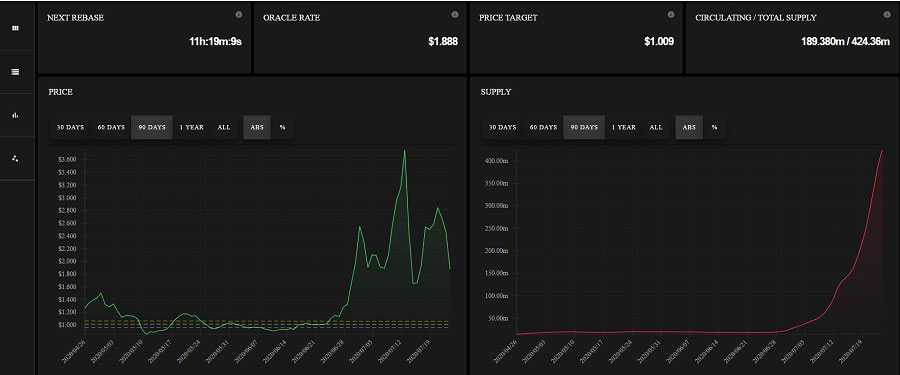Open the scatter dots icon in sidebar
This screenshot has height=375, width=900.
[15, 158]
